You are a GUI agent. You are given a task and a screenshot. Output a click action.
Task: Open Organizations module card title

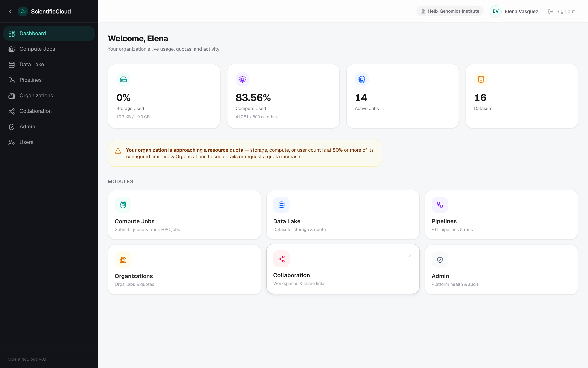[134, 276]
